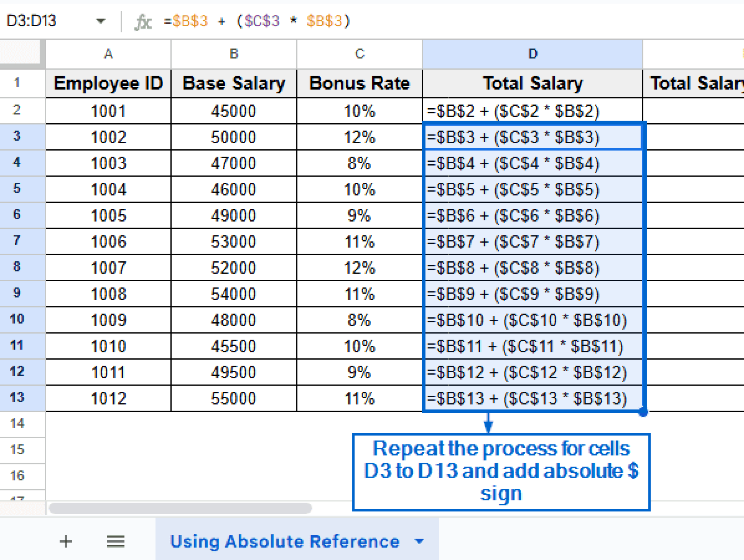Open Using Absolute Reference tab menu arrow
The height and width of the screenshot is (560, 744).
419,541
